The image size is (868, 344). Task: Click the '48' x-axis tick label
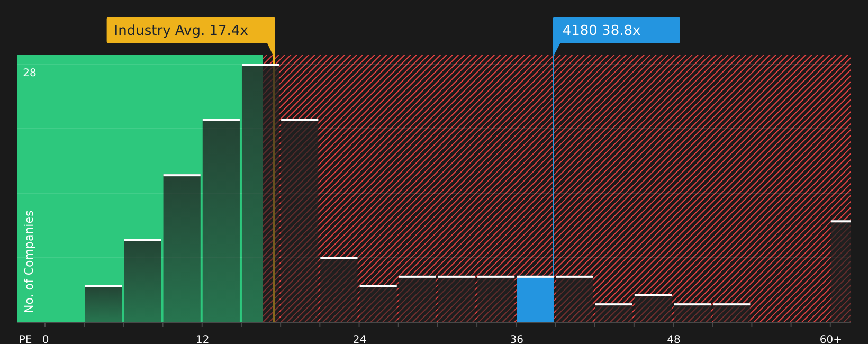pos(674,339)
